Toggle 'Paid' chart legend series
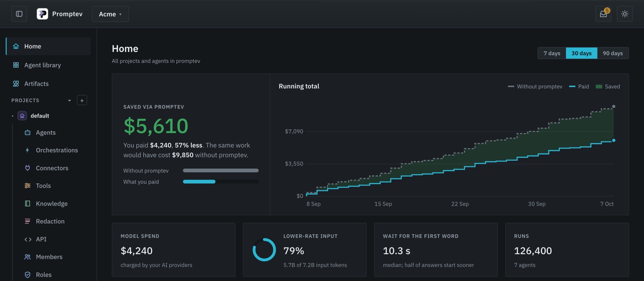Viewport: 644px width, 281px height. point(579,87)
